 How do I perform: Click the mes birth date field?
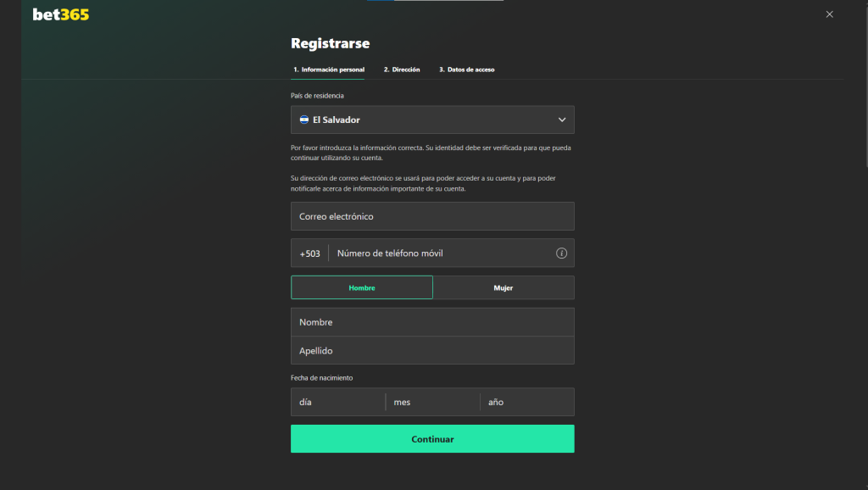point(432,402)
